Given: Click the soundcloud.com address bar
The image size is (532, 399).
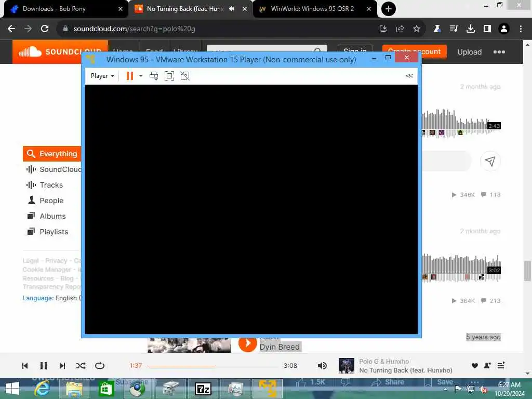Looking at the screenshot, I should pyautogui.click(x=217, y=29).
